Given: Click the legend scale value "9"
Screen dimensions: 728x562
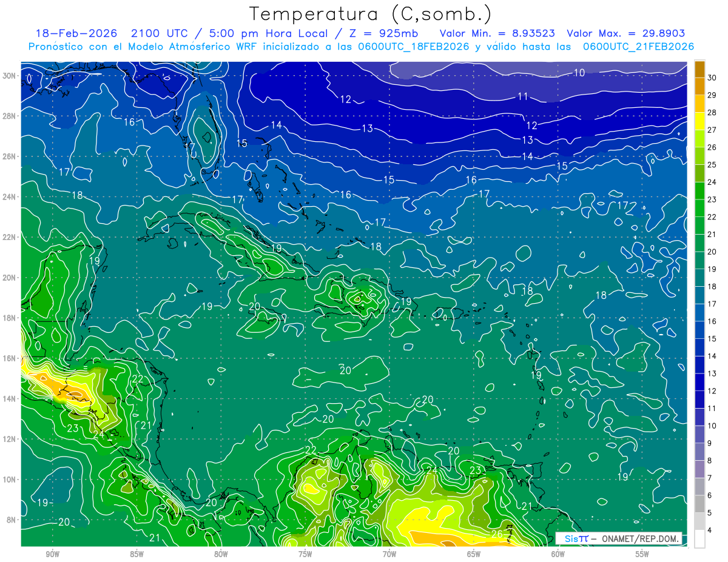Looking at the screenshot, I should tap(710, 443).
